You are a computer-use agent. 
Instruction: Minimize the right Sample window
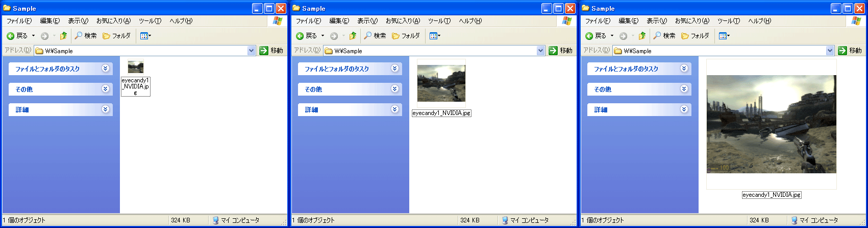836,8
